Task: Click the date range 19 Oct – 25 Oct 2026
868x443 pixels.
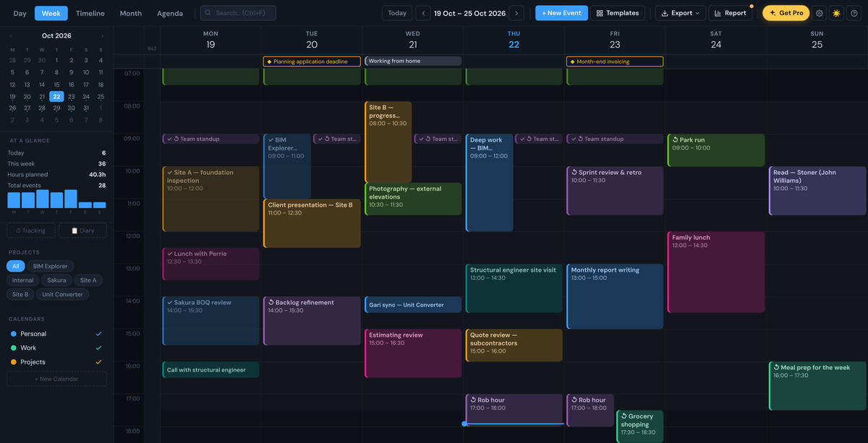Action: [469, 13]
